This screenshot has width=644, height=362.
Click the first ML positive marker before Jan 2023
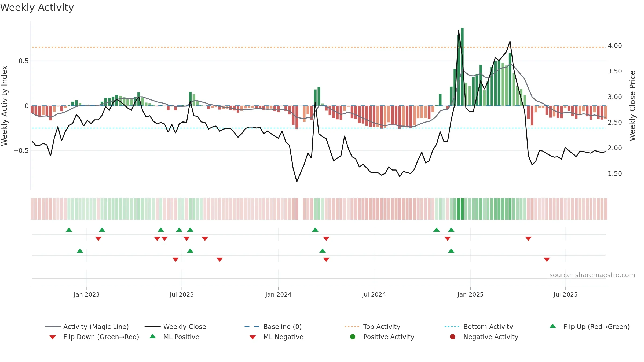click(x=80, y=251)
